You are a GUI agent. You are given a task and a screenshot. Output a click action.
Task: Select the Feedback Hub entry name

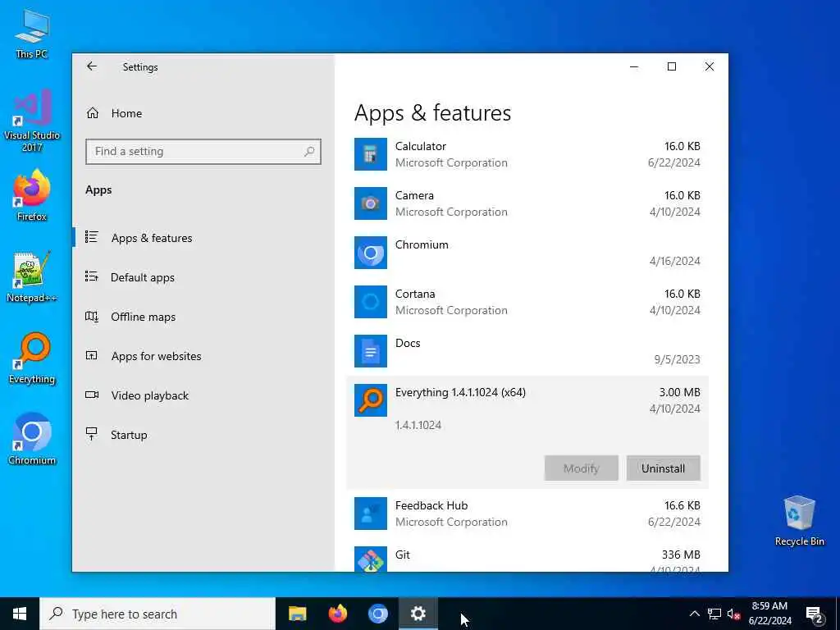coord(431,505)
